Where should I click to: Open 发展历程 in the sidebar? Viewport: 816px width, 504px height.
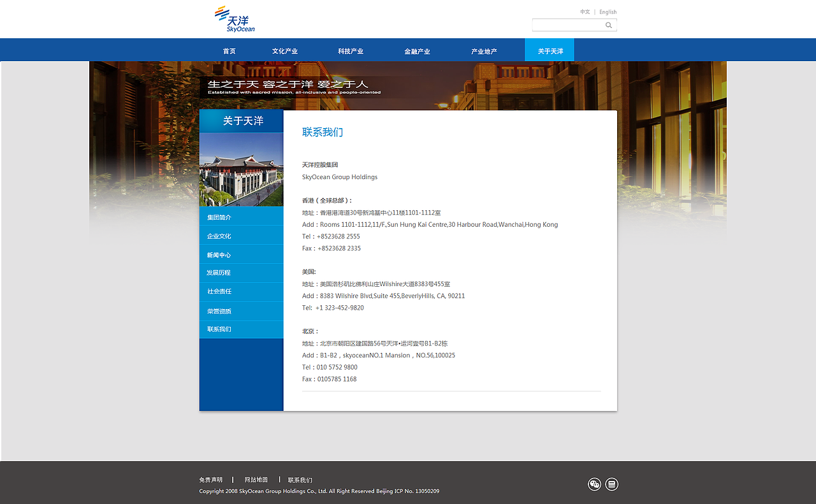[241, 273]
